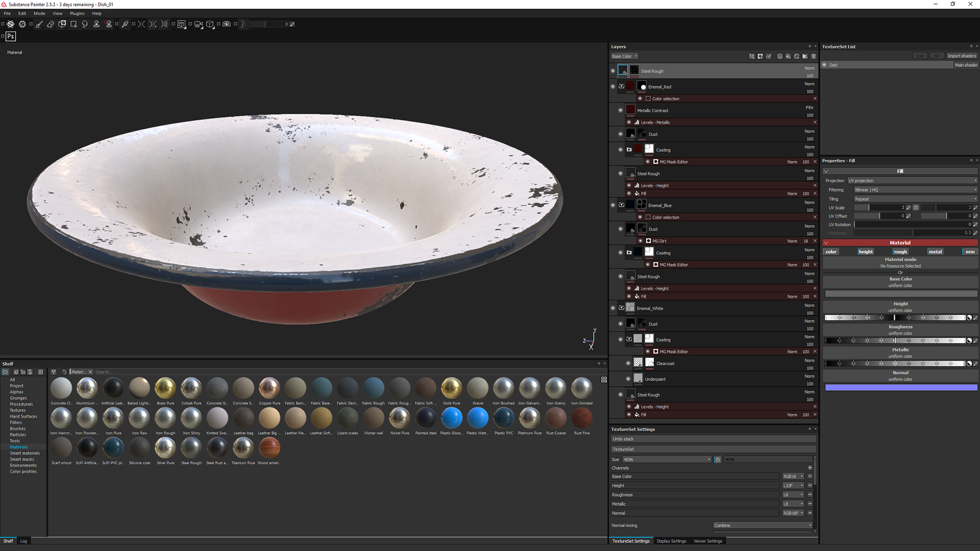
Task: Open the TextureSet Size 4096 dropdown
Action: (x=667, y=460)
